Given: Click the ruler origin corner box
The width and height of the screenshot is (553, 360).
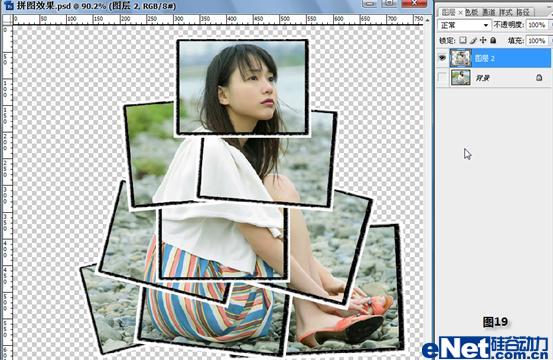Looking at the screenshot, I should point(7,19).
